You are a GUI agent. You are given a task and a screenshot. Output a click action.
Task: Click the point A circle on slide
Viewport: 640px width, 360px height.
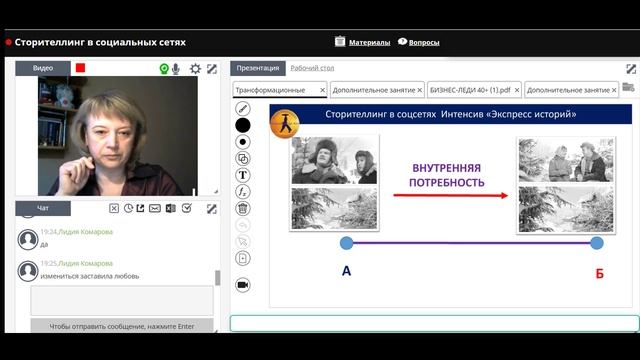click(347, 243)
